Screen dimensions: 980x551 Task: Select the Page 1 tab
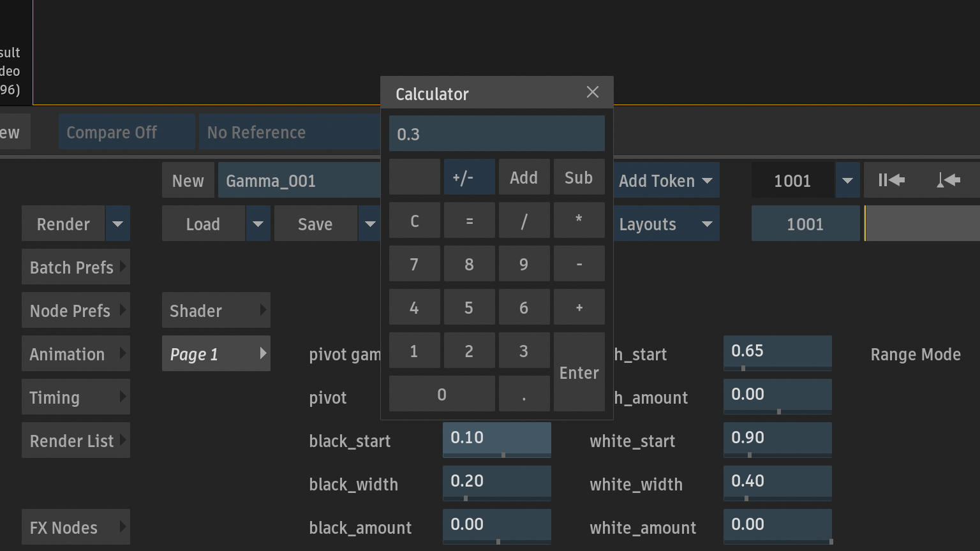coord(216,354)
